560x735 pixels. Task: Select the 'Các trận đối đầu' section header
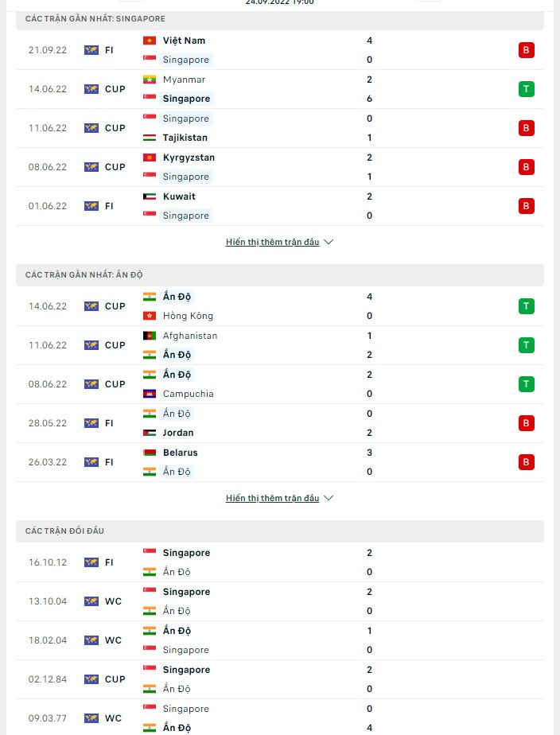tap(280, 531)
